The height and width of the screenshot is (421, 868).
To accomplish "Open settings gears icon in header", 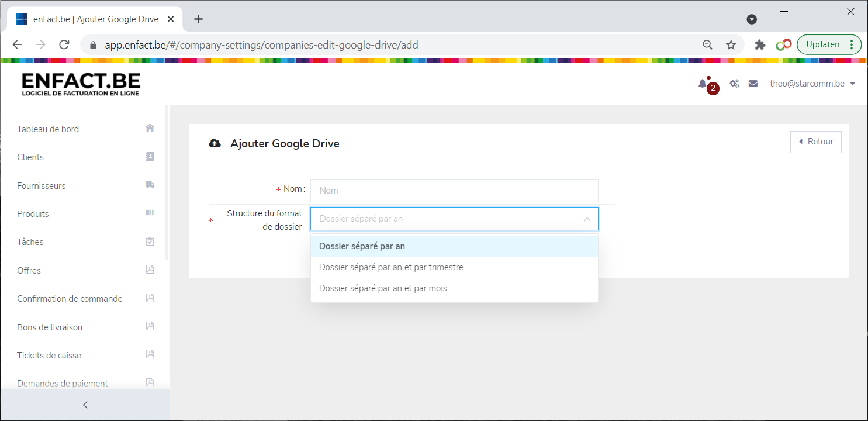I will pyautogui.click(x=734, y=84).
